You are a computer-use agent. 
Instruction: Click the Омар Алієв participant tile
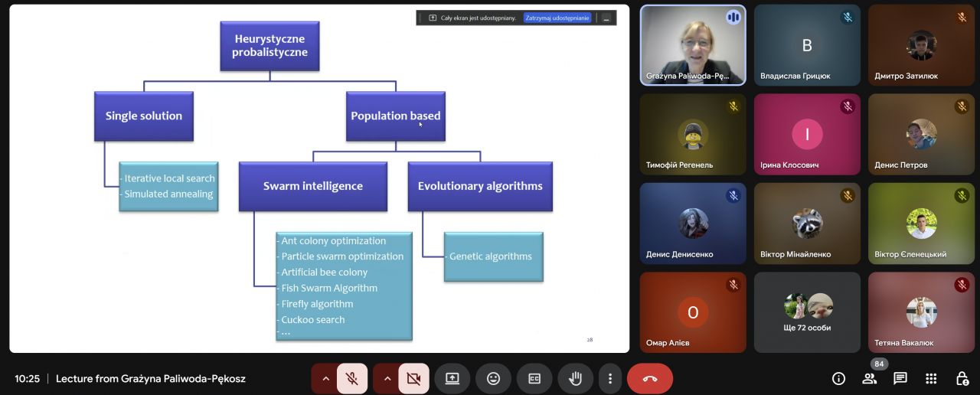click(x=693, y=312)
